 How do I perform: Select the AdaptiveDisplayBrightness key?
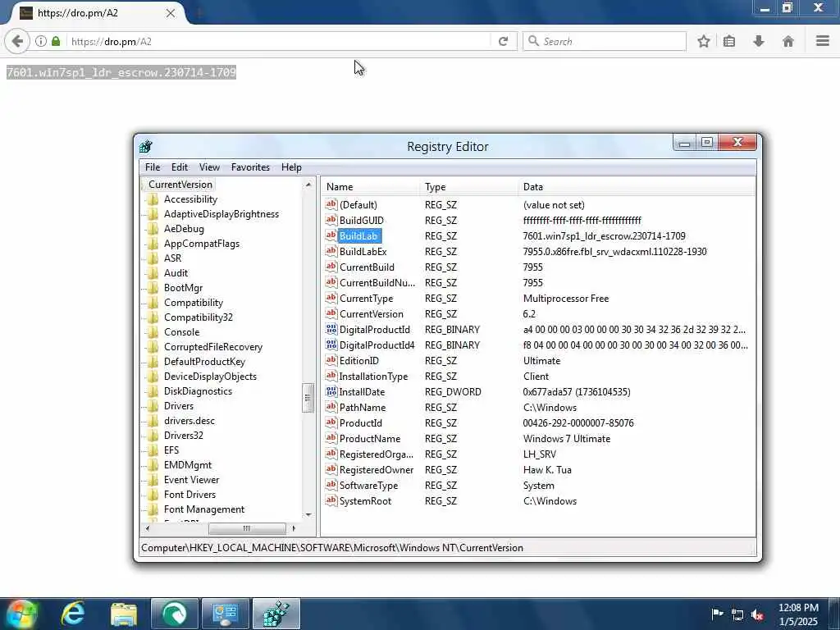tap(221, 214)
